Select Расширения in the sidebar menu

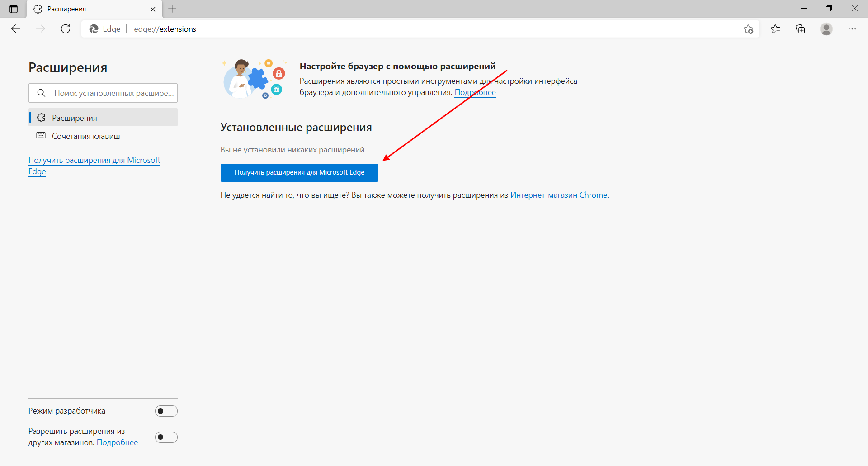104,118
